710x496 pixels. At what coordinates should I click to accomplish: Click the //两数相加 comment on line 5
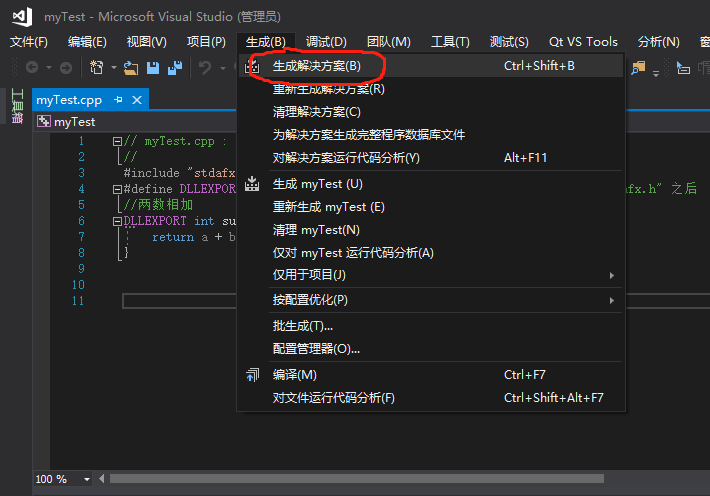pos(158,205)
